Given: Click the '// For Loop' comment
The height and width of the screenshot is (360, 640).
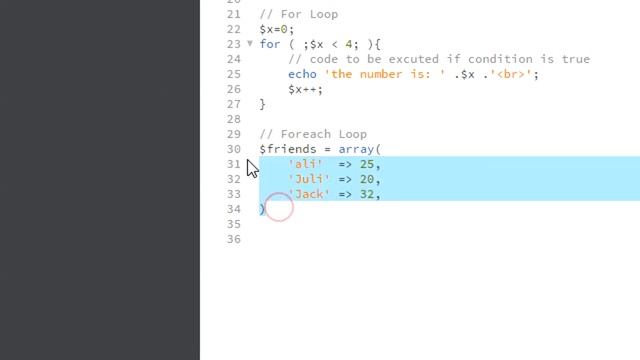Looking at the screenshot, I should click(299, 14).
